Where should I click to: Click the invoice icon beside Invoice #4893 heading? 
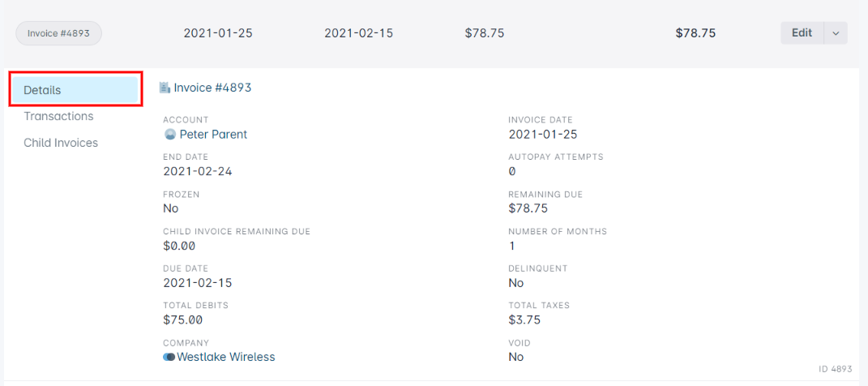(x=165, y=87)
